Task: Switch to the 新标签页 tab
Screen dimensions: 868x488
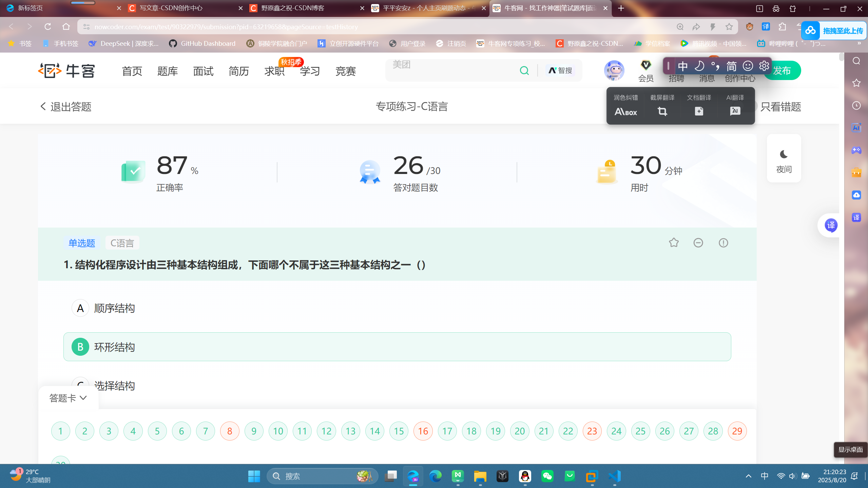Action: tap(63, 8)
